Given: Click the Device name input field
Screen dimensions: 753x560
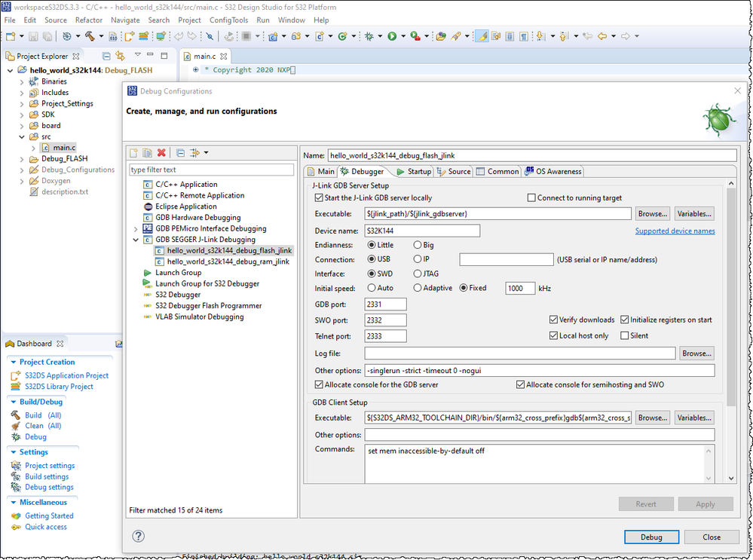Looking at the screenshot, I should (x=422, y=231).
